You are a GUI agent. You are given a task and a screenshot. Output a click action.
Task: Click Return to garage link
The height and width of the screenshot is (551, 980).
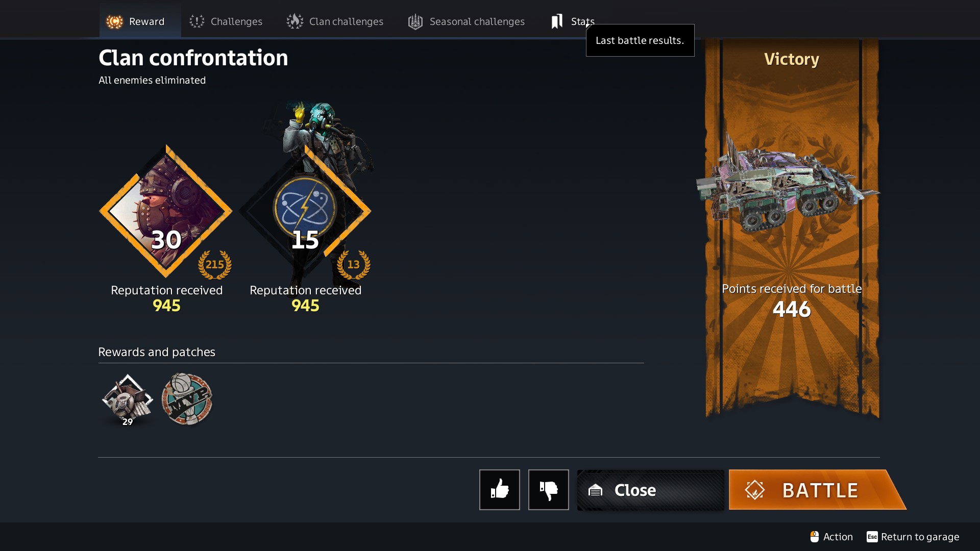coord(913,537)
